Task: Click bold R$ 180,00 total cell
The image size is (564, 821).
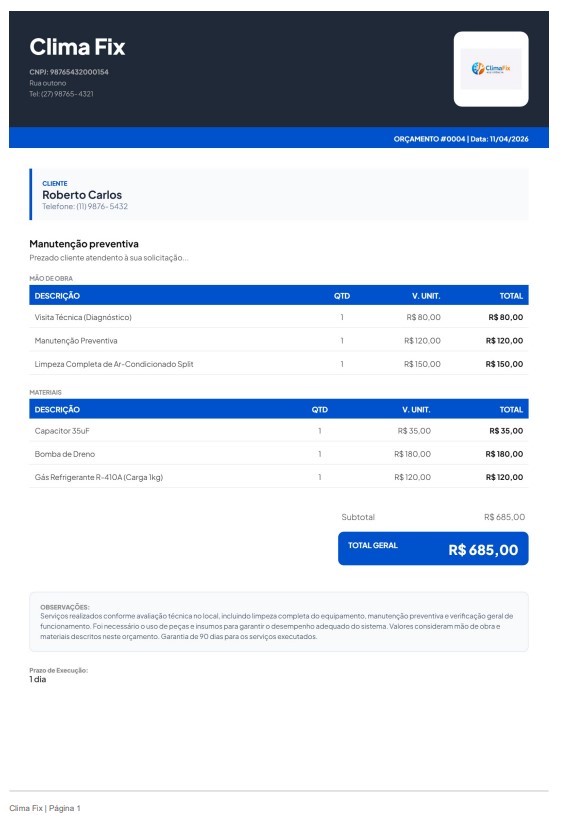Action: coord(504,454)
